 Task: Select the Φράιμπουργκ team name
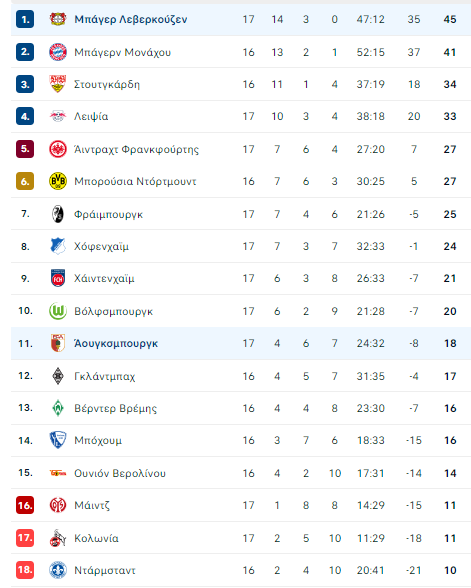(108, 214)
